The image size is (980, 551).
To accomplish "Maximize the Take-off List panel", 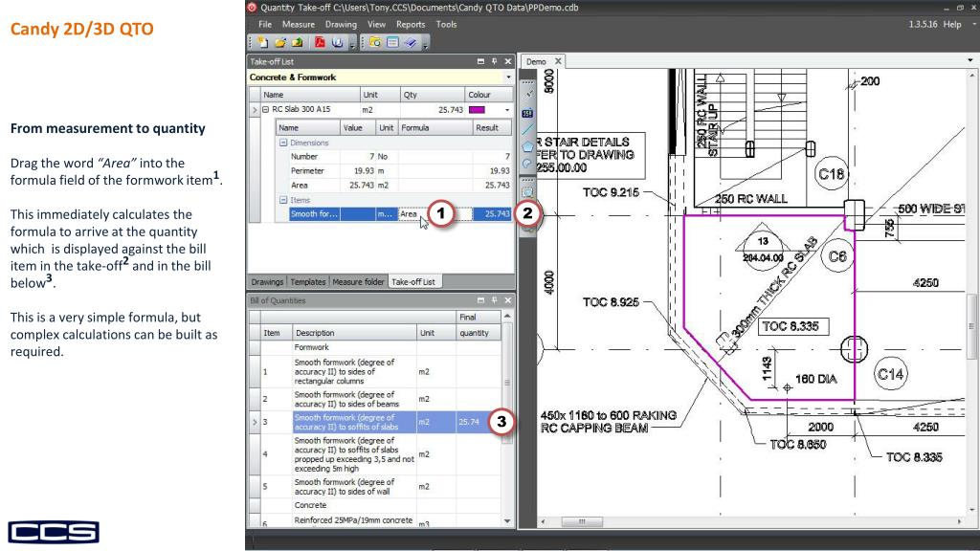I will pos(480,61).
